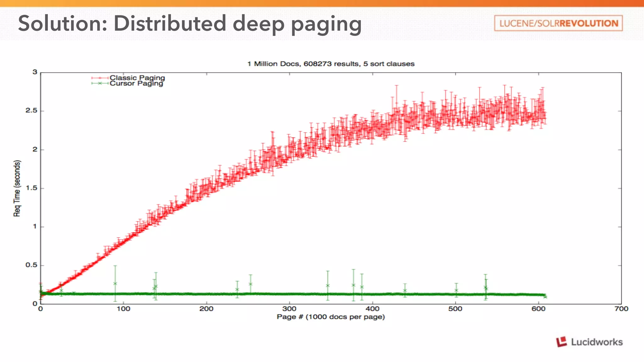
Task: Click the x-axis tick label '400'
Action: coord(372,309)
